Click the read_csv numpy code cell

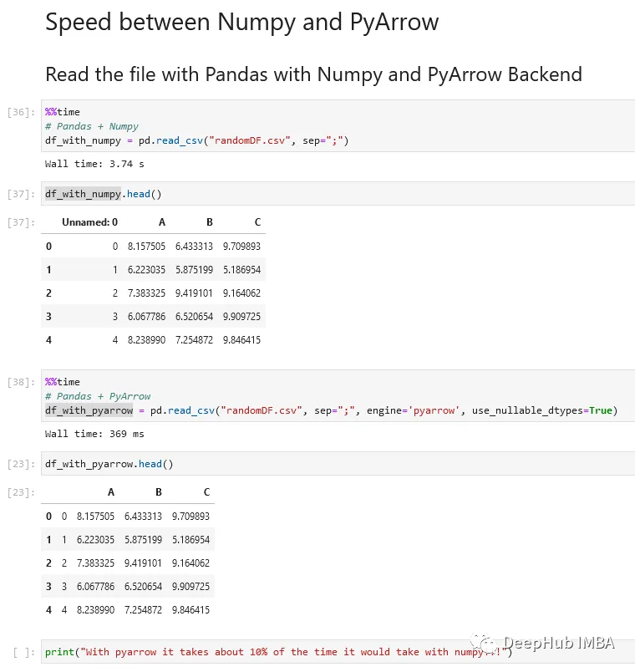pos(338,125)
